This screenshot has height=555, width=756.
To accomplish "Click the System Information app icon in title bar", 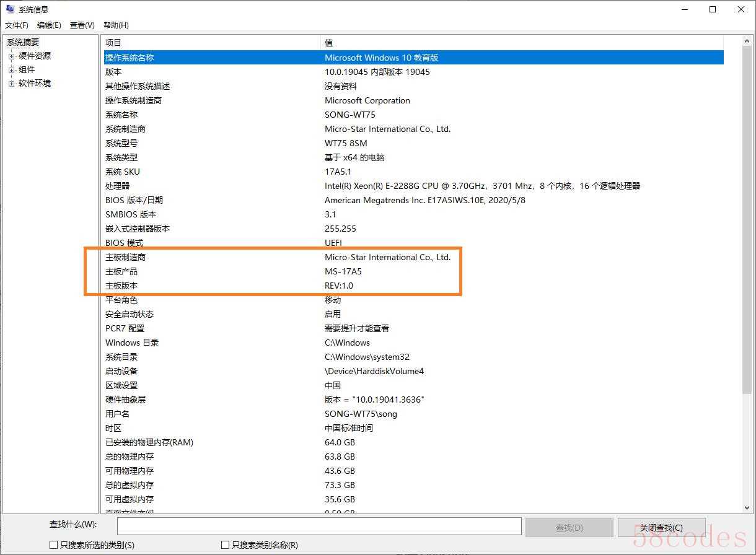I will pyautogui.click(x=10, y=9).
